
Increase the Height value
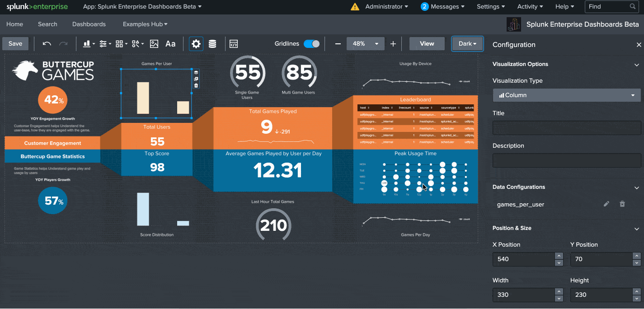tap(637, 291)
